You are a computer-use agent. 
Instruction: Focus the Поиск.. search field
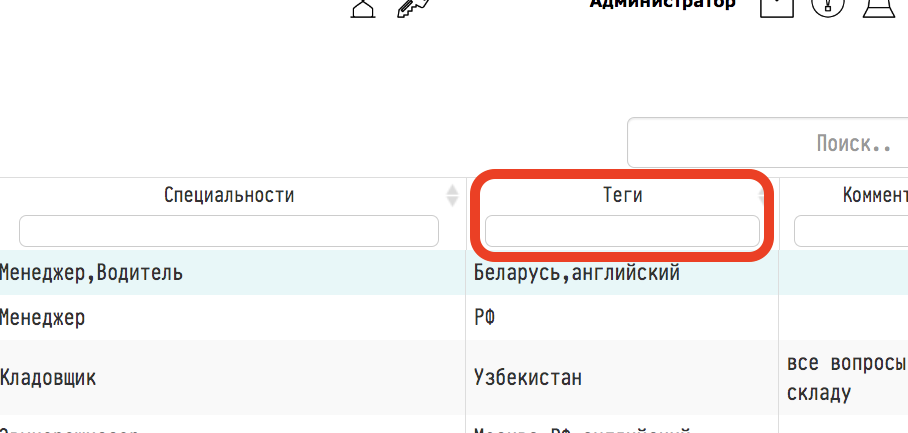(x=768, y=142)
